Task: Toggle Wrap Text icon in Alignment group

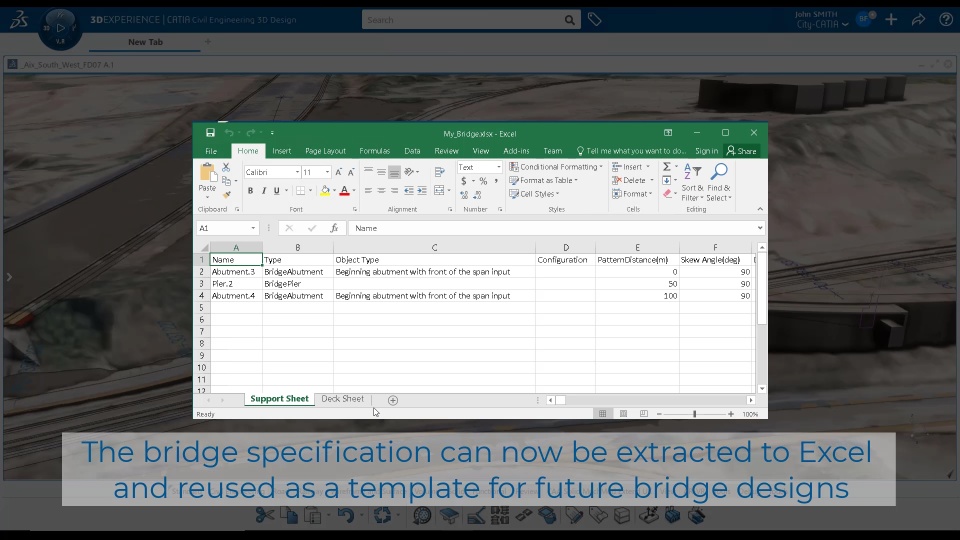Action: point(440,172)
